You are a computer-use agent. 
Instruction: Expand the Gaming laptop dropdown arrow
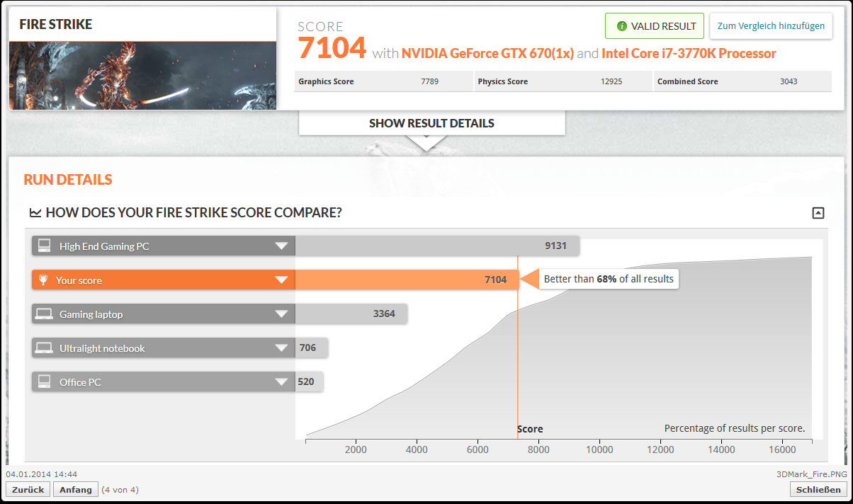tap(282, 314)
